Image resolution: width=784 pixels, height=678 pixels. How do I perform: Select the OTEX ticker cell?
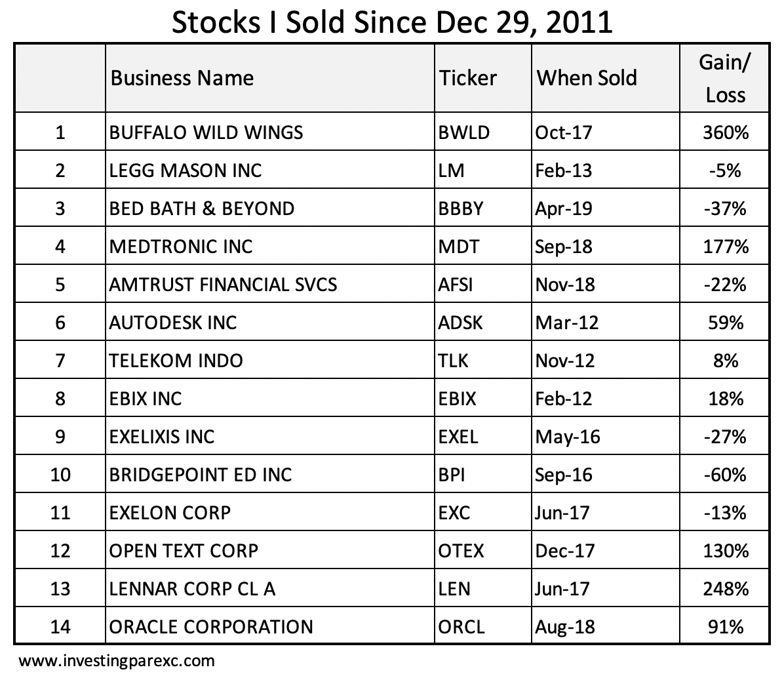[x=483, y=550]
